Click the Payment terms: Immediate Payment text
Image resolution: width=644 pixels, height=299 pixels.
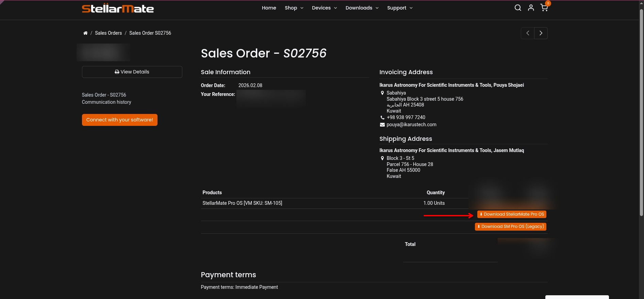coord(240,287)
